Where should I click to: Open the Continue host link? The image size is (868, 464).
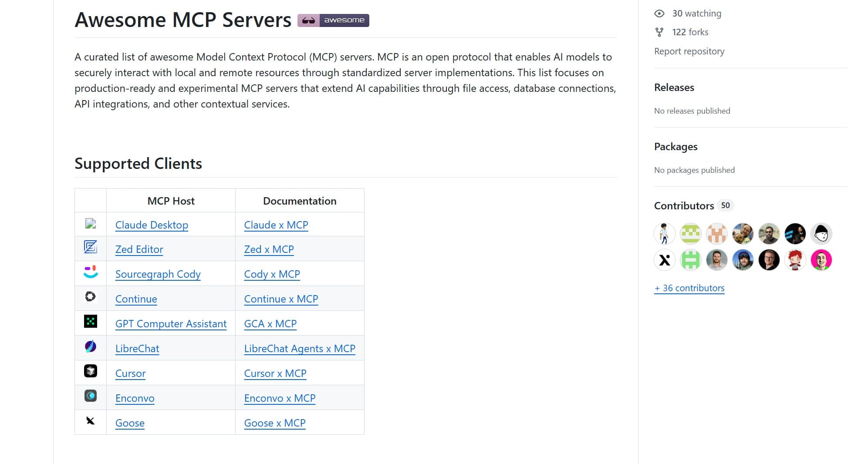click(x=136, y=299)
